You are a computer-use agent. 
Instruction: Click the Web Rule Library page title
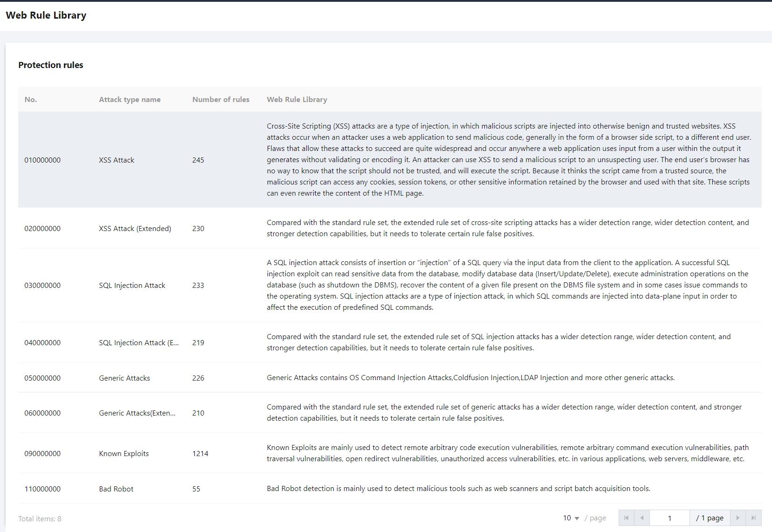(46, 15)
